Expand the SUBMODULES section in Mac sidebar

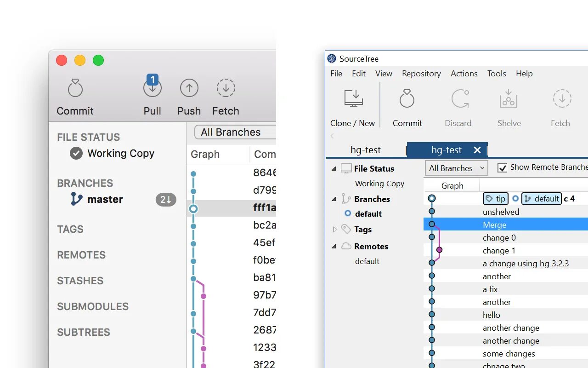(93, 306)
